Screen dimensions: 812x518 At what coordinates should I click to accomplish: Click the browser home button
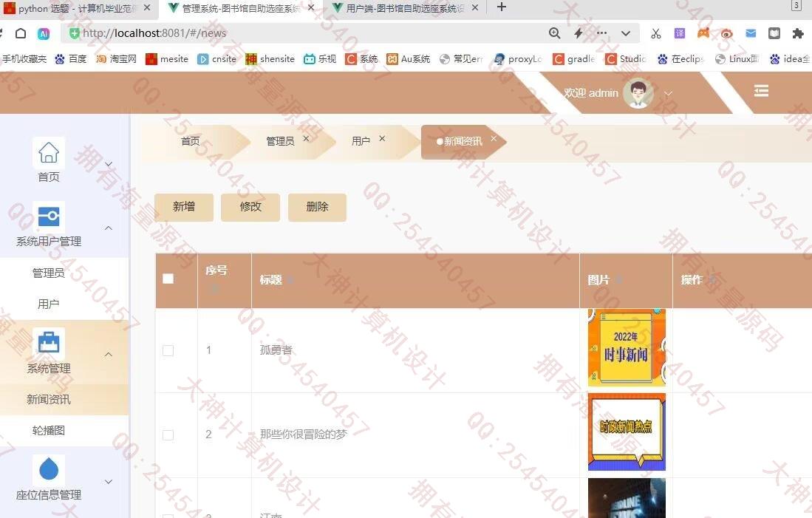[x=21, y=34]
